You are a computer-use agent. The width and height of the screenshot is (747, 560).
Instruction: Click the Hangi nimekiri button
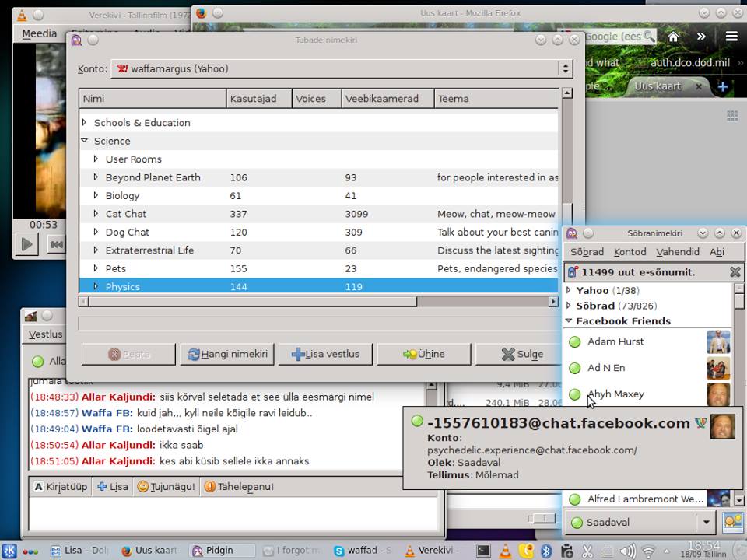tap(227, 355)
